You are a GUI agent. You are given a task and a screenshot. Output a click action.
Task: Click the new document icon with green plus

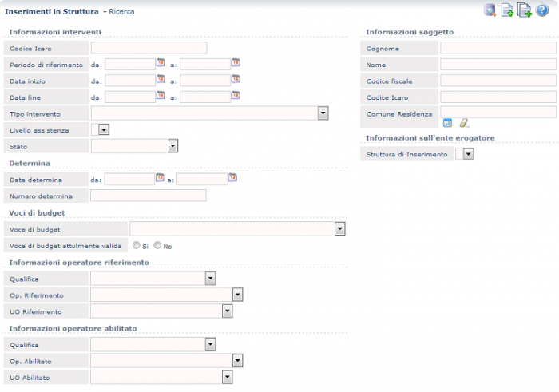click(507, 10)
